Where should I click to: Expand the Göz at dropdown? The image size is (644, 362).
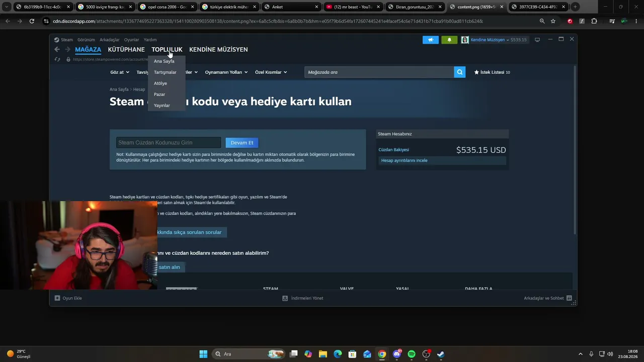click(120, 72)
